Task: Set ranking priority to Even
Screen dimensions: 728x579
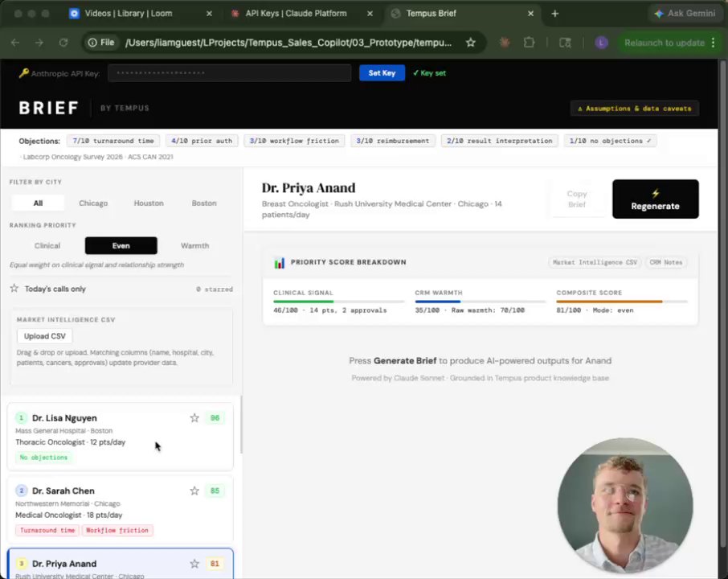Action: [x=121, y=245]
